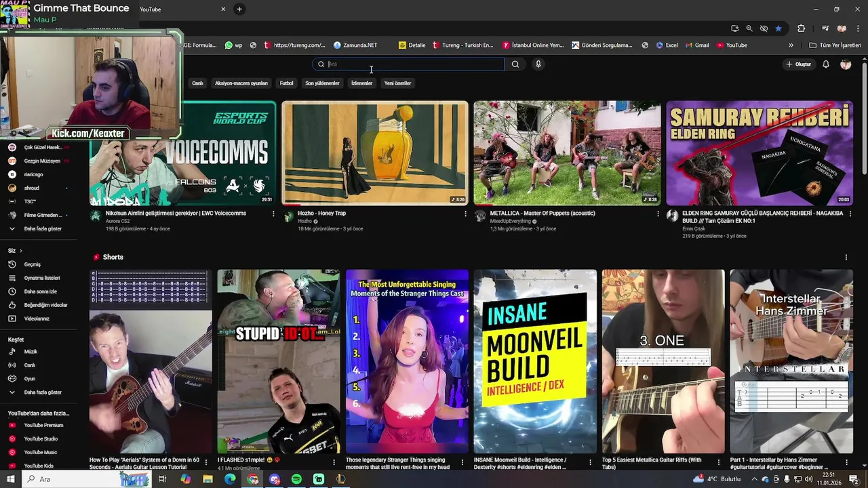Click the crossed-out eye icon in address bar

tap(764, 28)
